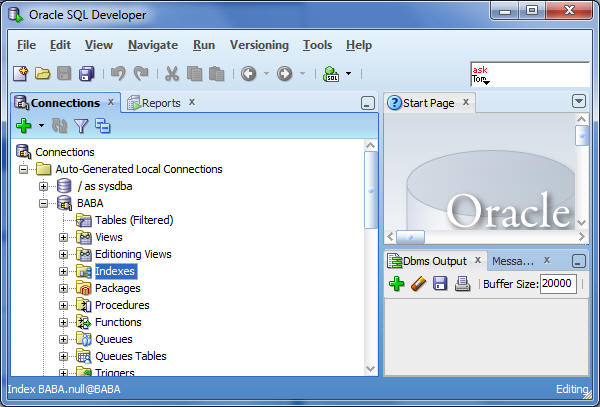This screenshot has height=407, width=600.
Task: Open dropdown beside SQL Worksheet icon
Action: pyautogui.click(x=348, y=73)
